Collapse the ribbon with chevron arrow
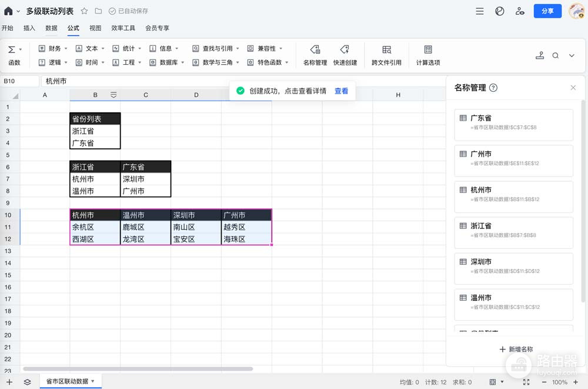The width and height of the screenshot is (588, 389). coord(572,55)
